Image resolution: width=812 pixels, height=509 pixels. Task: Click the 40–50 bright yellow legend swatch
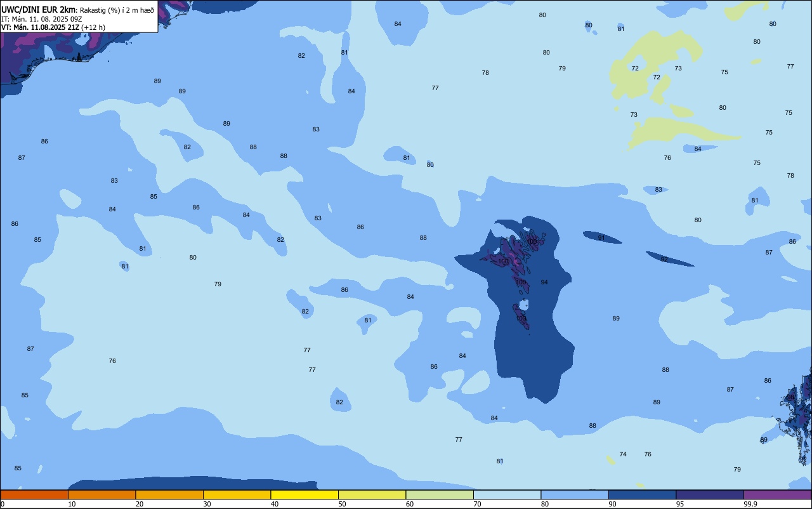tap(304, 494)
